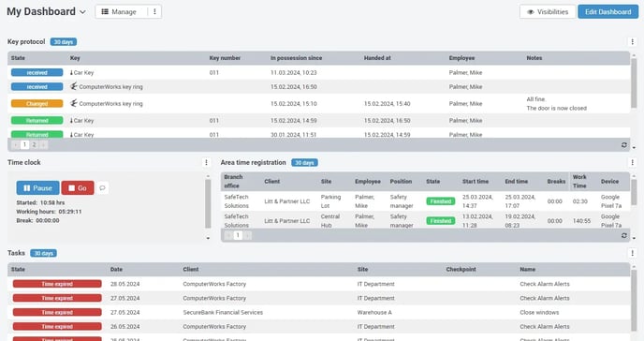Click the Area time registration 30 days badge
The width and height of the screenshot is (644, 341).
click(304, 163)
